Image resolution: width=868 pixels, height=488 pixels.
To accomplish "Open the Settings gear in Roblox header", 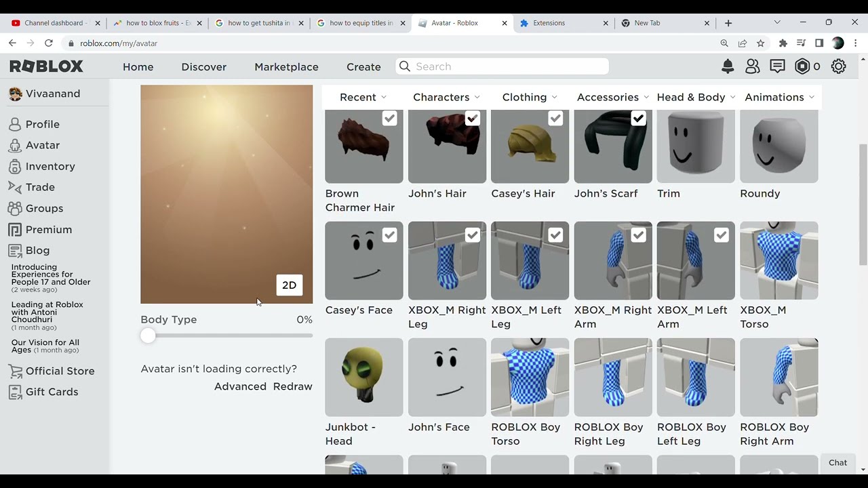I will tap(839, 66).
